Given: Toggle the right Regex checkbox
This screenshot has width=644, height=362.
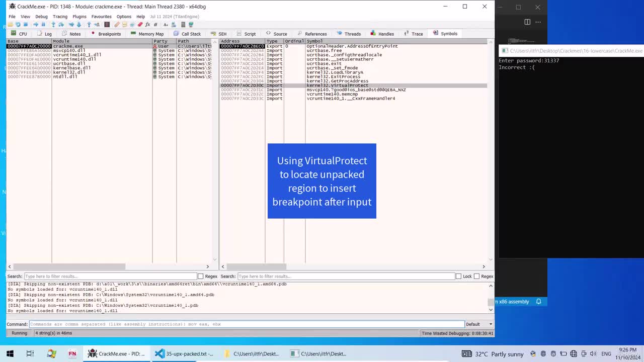Looking at the screenshot, I should (476, 276).
